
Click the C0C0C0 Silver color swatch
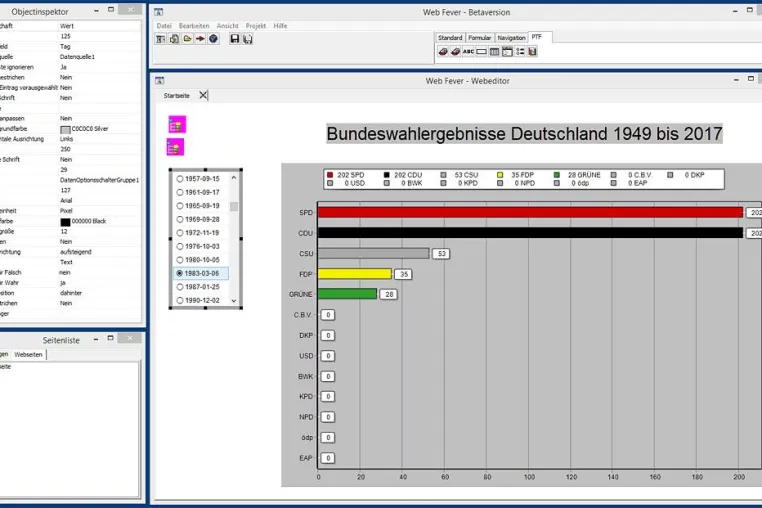(x=65, y=129)
